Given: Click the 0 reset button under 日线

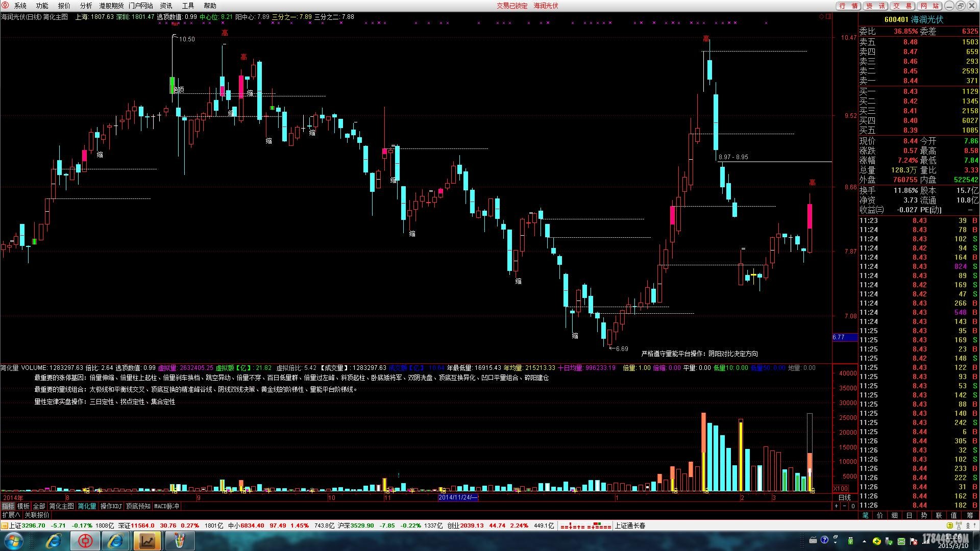Looking at the screenshot, I should click(x=853, y=506).
